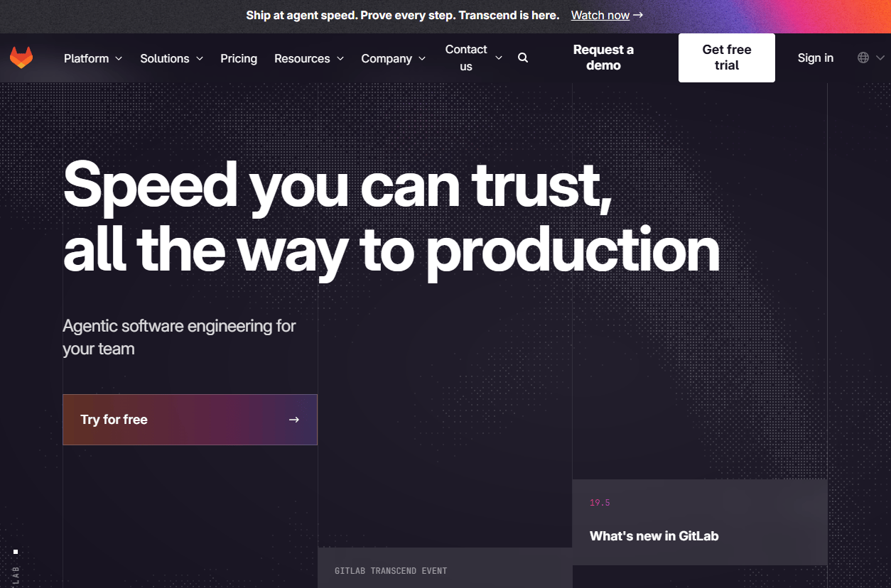Open the What's new in GitLab card

700,522
